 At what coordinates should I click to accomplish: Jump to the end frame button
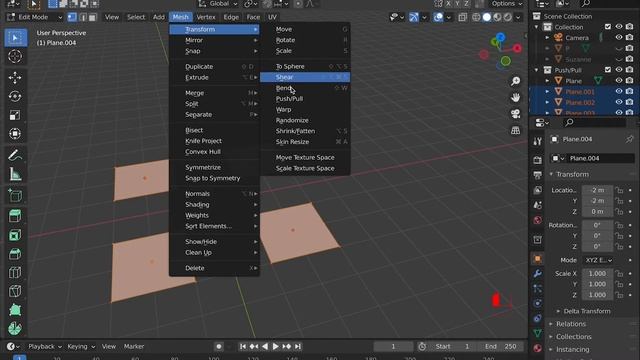pos(298,347)
